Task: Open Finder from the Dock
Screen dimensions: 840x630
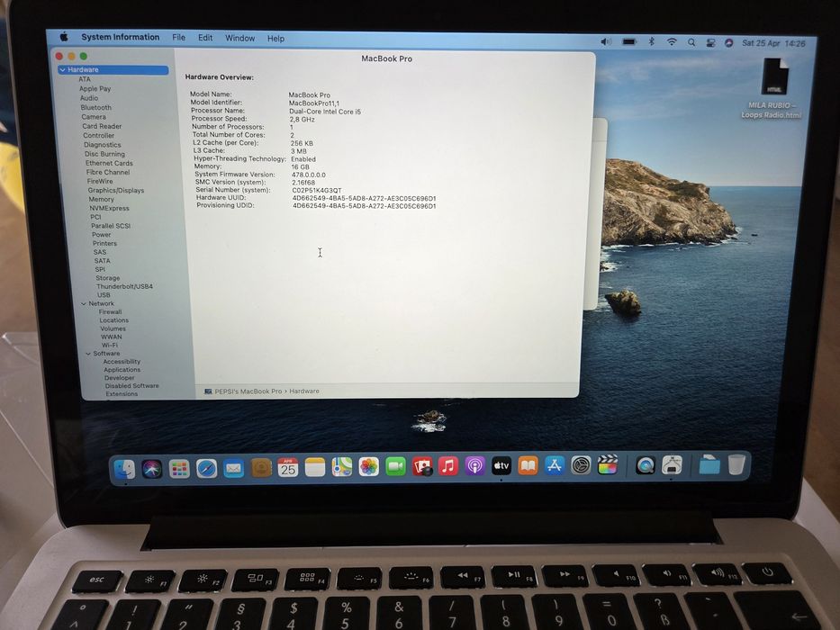Action: pyautogui.click(x=125, y=469)
